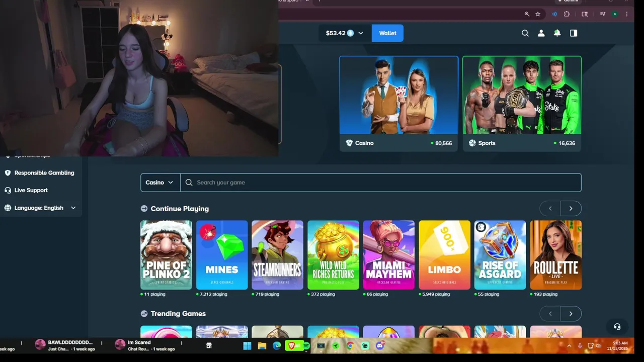
Task: Open the Steamrunners game tile
Action: click(277, 255)
